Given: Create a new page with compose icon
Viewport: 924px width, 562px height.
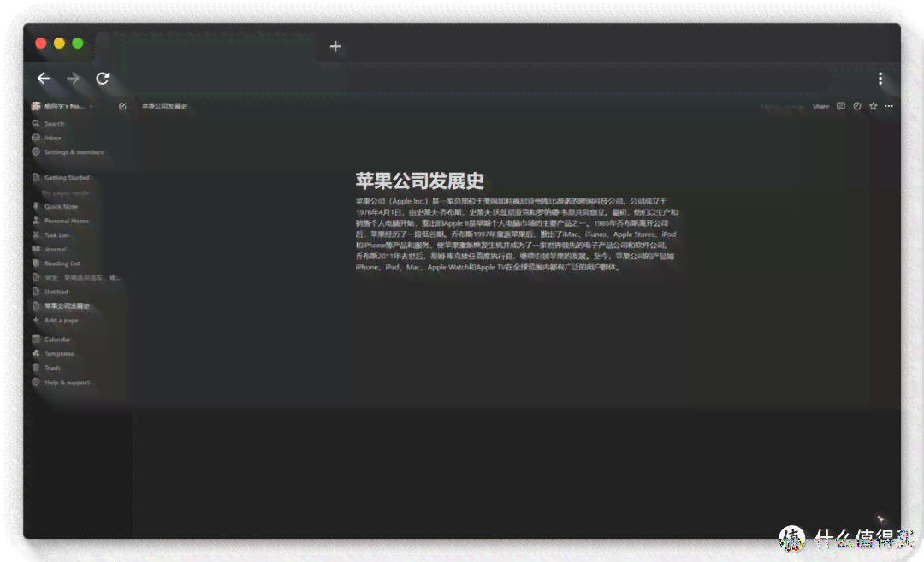Looking at the screenshot, I should point(122,106).
